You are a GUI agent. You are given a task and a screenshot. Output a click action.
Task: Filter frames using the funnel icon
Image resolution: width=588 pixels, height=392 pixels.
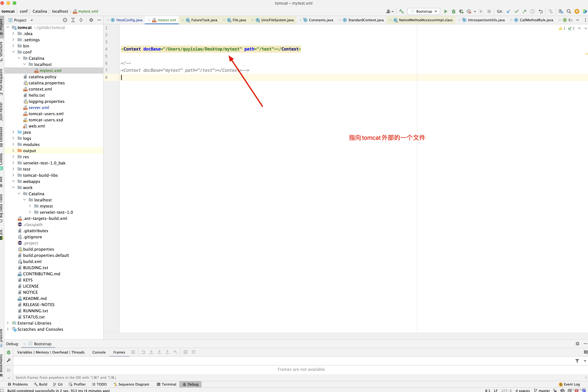(x=577, y=361)
